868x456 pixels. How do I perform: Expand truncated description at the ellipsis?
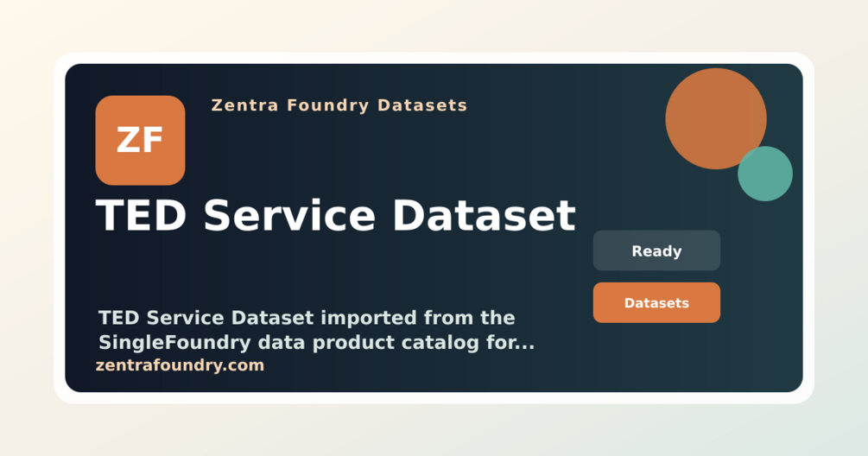[523, 343]
